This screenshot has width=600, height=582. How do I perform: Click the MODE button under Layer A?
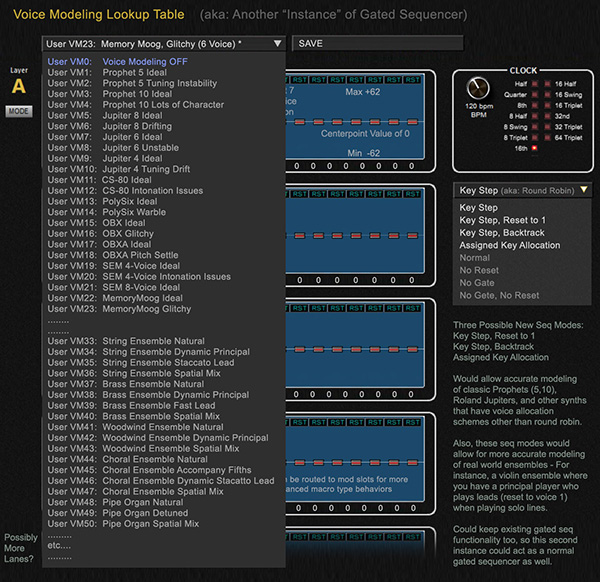[x=19, y=111]
